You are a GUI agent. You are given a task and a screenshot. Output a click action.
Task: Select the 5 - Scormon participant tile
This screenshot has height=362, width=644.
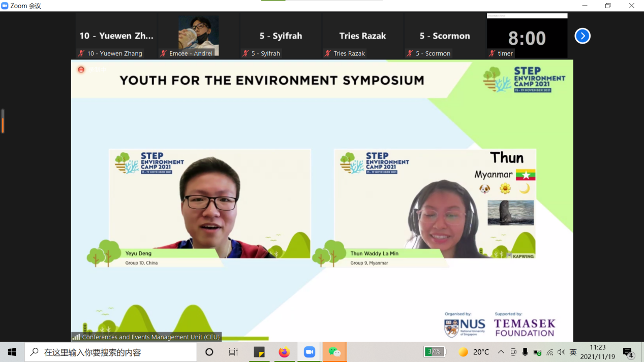(445, 36)
